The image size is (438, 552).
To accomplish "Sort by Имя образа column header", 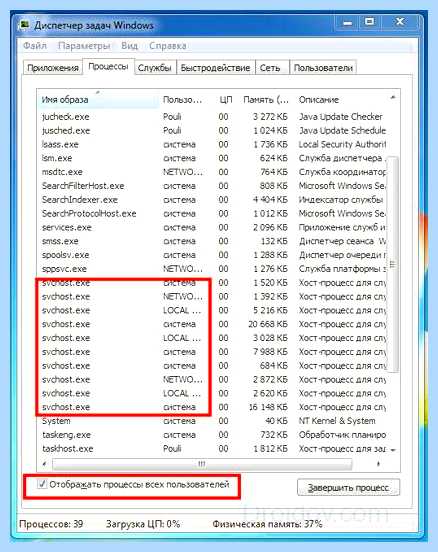I will click(98, 100).
